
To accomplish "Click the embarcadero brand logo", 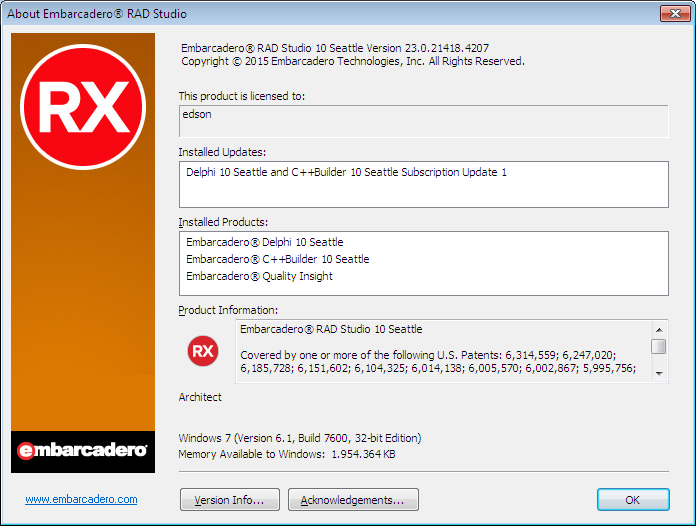I will pos(83,451).
